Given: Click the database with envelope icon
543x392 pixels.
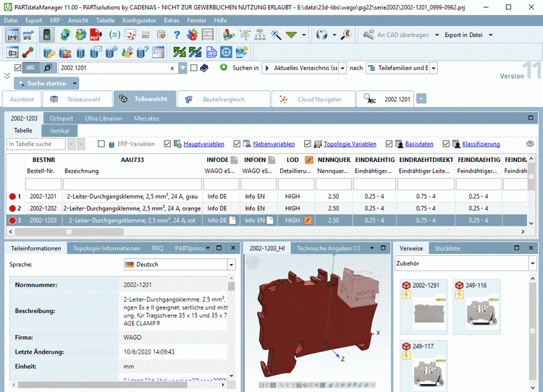Looking at the screenshot, I should pos(96,53).
